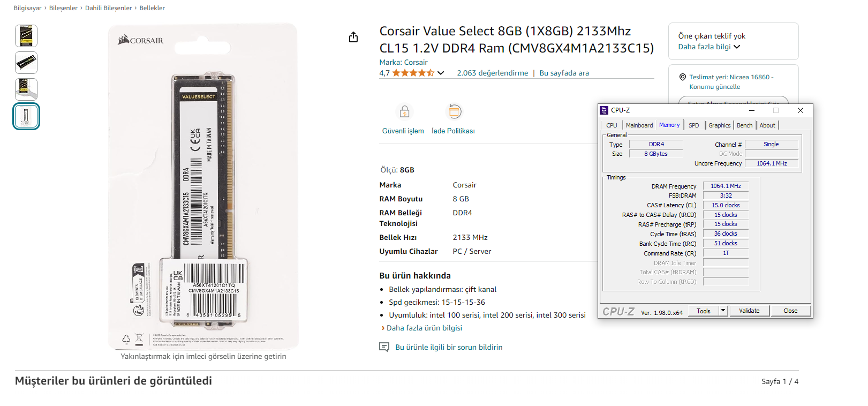Image resolution: width=868 pixels, height=406 pixels.
Task: Select the second product thumbnail
Action: click(x=26, y=63)
